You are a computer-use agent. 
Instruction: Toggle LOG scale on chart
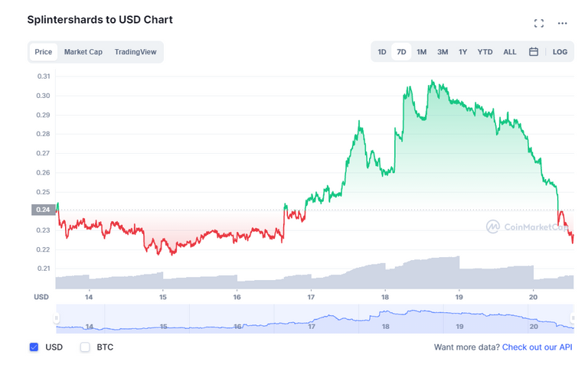[560, 52]
